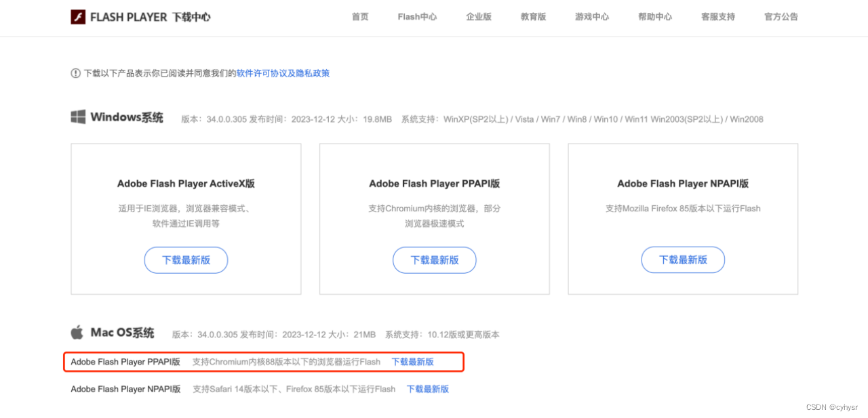Viewport: 868px width, 418px height.
Task: Click the Apple icon beside Mac OS系统
Action: 76,332
